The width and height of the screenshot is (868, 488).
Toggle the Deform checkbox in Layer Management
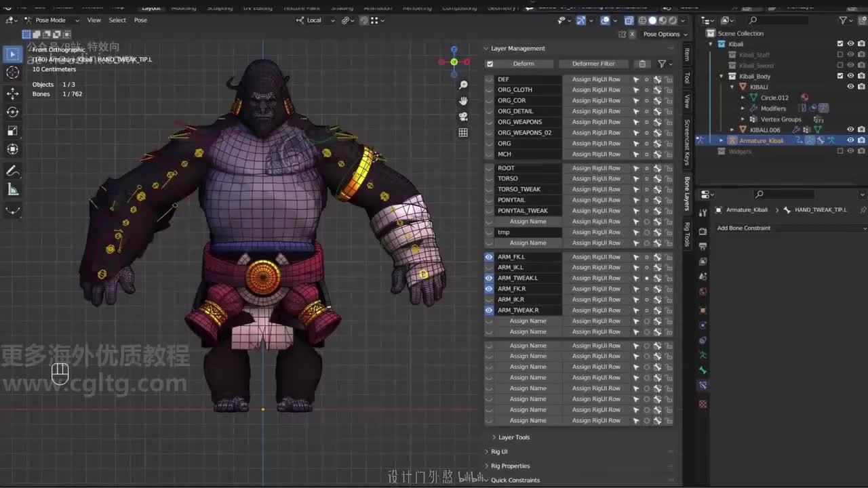tap(490, 64)
